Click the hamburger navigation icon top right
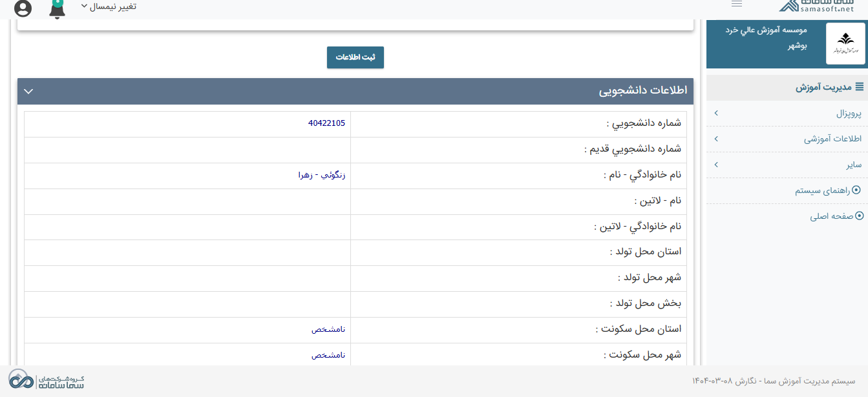Screen dimensions: 868x397 coord(736,3)
